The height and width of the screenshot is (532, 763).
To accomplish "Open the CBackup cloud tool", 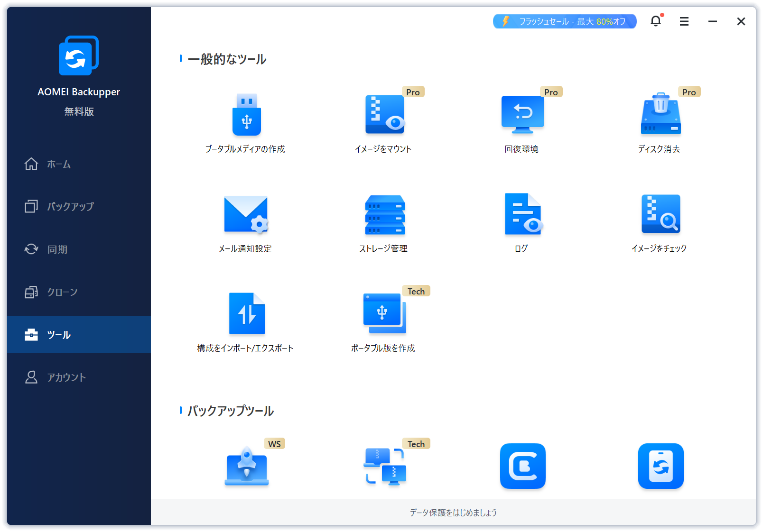I will [522, 467].
